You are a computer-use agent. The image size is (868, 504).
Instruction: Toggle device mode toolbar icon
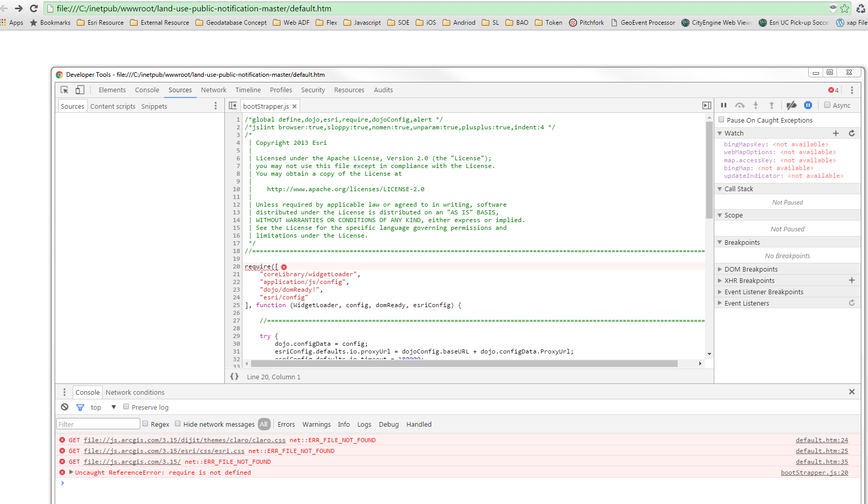[x=80, y=90]
